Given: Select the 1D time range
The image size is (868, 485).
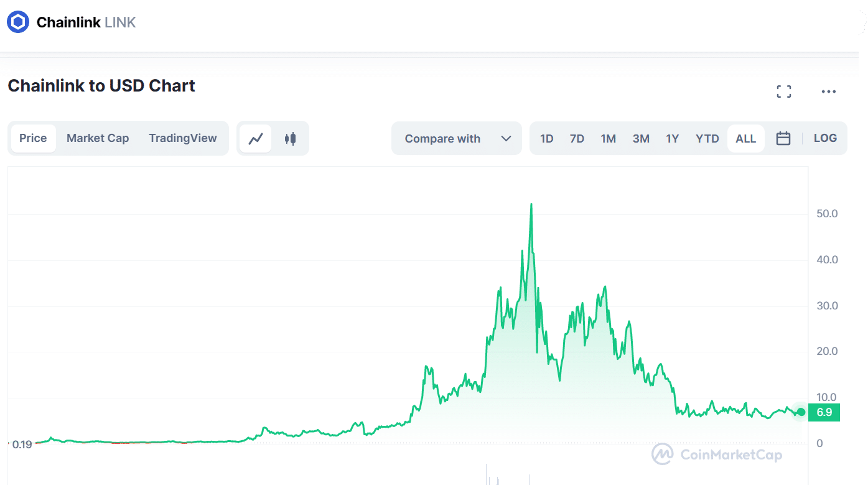Looking at the screenshot, I should click(546, 138).
